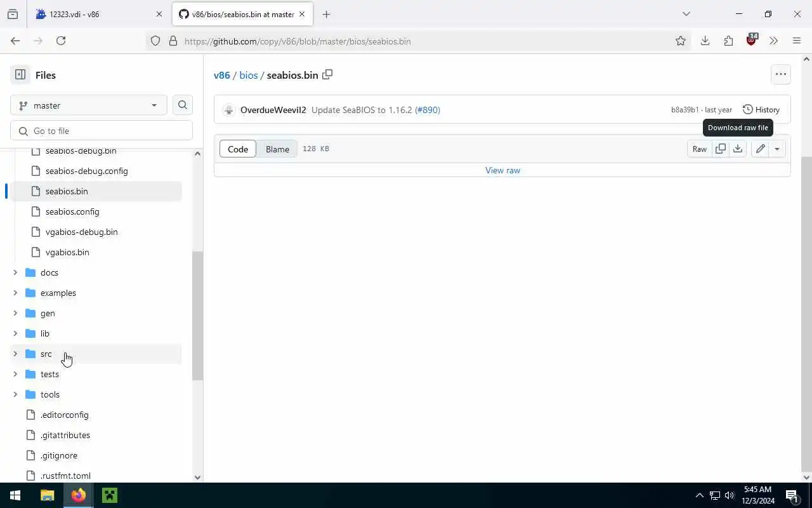Open vgabios.bin in file tree

click(67, 252)
